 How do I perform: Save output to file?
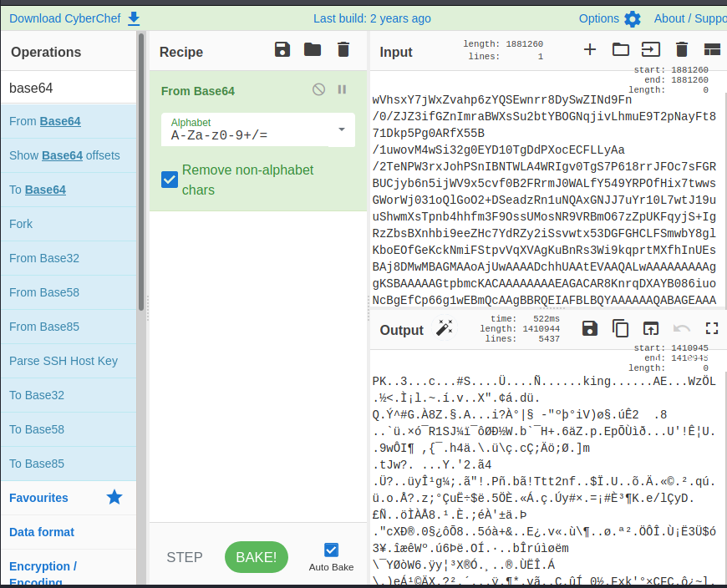click(x=589, y=328)
